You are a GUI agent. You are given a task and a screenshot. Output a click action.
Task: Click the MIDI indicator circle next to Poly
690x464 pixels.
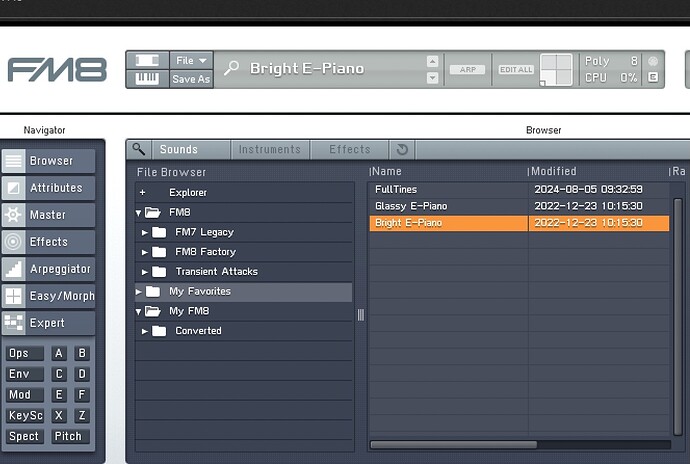click(x=653, y=61)
